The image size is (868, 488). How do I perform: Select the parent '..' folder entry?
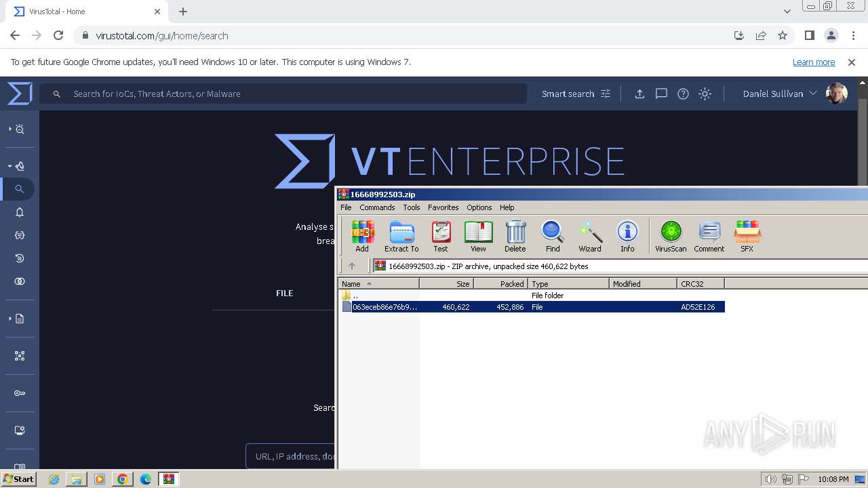[355, 296]
